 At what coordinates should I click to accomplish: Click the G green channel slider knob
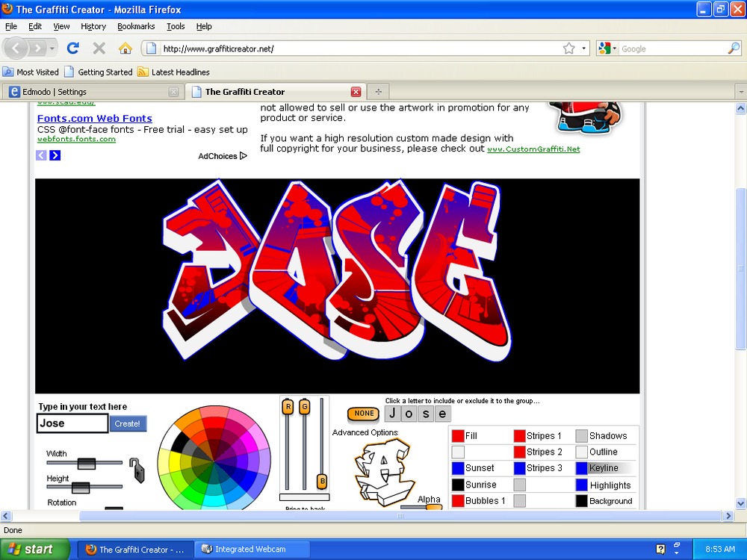(305, 407)
